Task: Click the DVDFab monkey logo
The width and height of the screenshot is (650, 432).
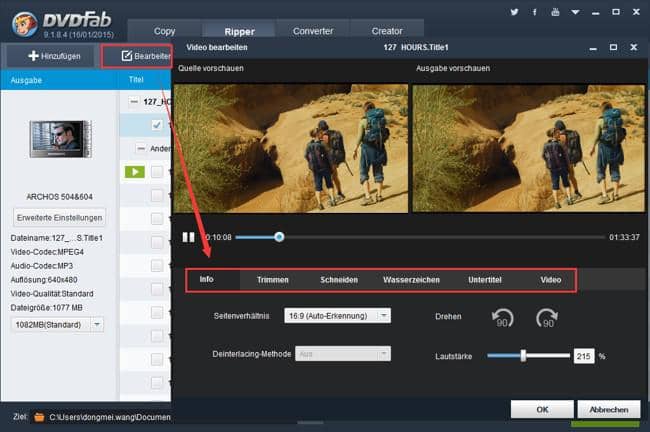Action: pos(25,24)
